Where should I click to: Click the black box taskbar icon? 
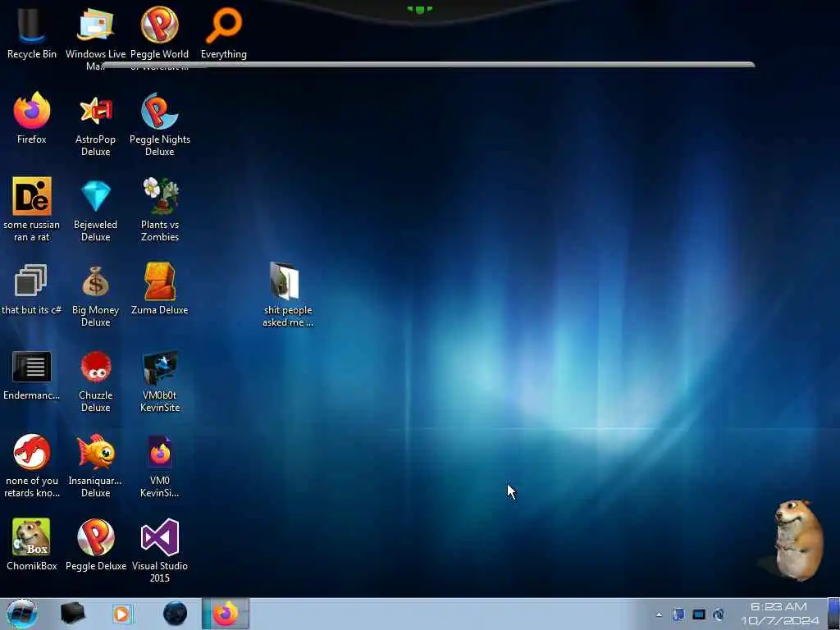(72, 614)
